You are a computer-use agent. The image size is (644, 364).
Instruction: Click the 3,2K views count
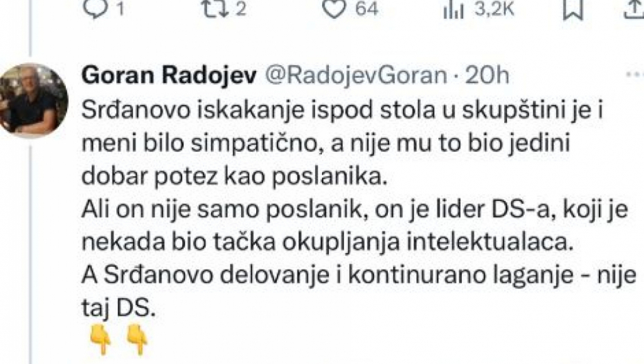[494, 9]
